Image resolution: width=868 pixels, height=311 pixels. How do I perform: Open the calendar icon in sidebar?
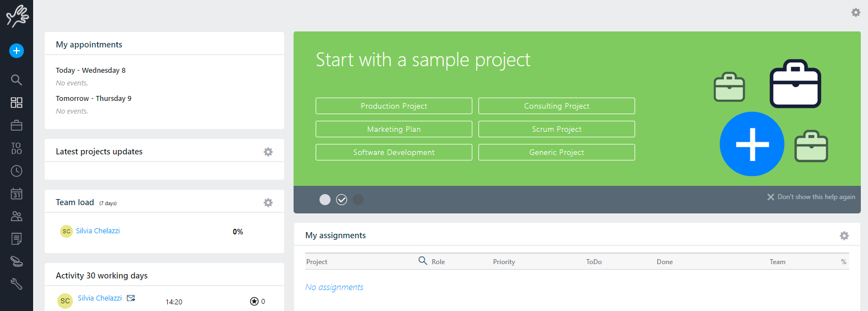coord(17,194)
